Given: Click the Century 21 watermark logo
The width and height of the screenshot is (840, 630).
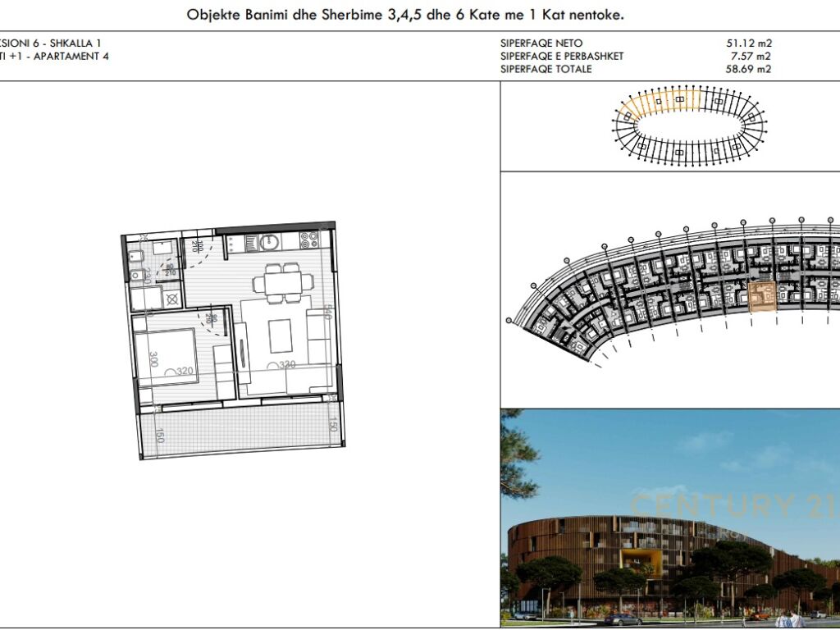Looking at the screenshot, I should coord(712,505).
